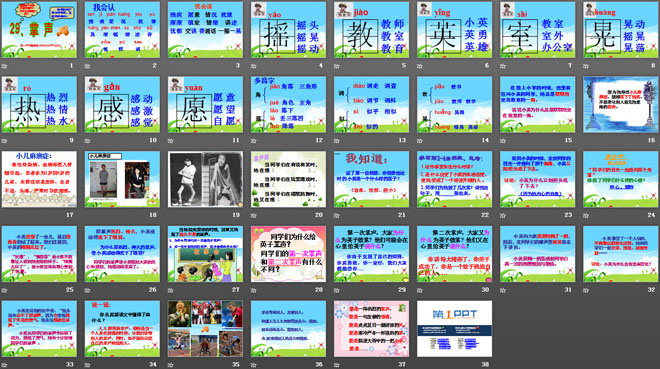Select slide 19 black-and-white photo thumbnail

click(205, 179)
